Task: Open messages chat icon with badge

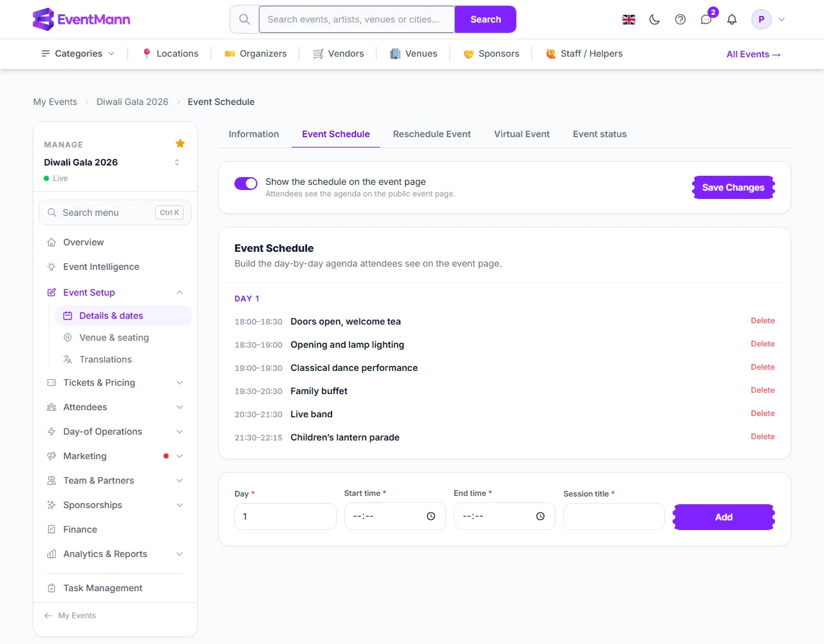Action: [706, 19]
